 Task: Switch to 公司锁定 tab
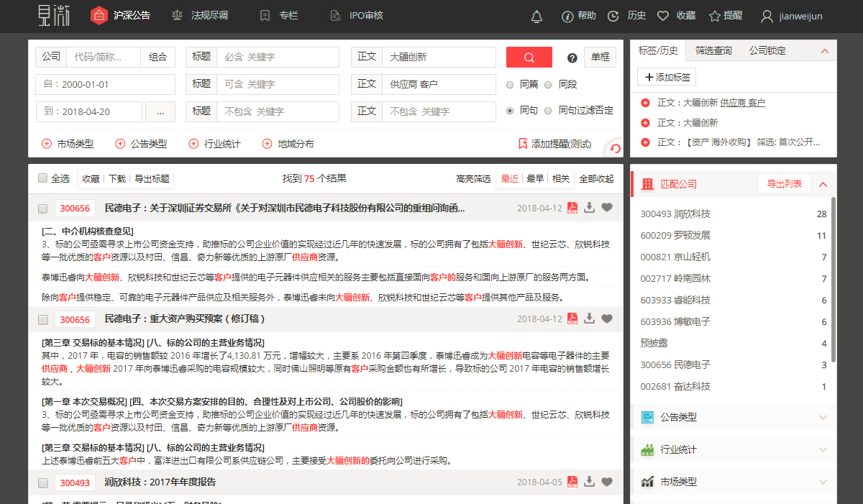pyautogui.click(x=767, y=50)
